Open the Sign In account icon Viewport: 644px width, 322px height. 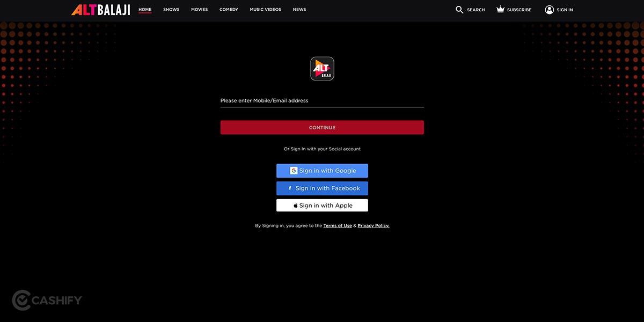(x=549, y=9)
